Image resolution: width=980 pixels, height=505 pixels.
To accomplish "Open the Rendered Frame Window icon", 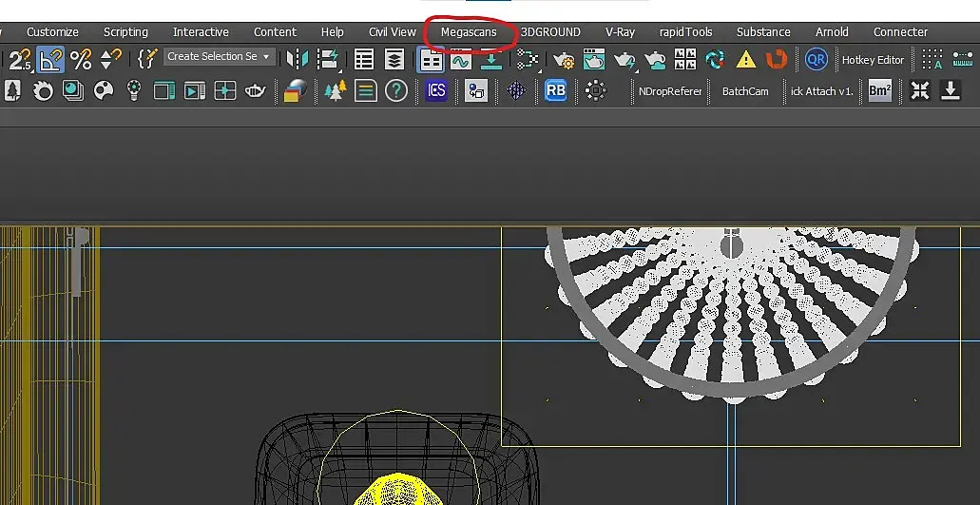I will point(594,60).
